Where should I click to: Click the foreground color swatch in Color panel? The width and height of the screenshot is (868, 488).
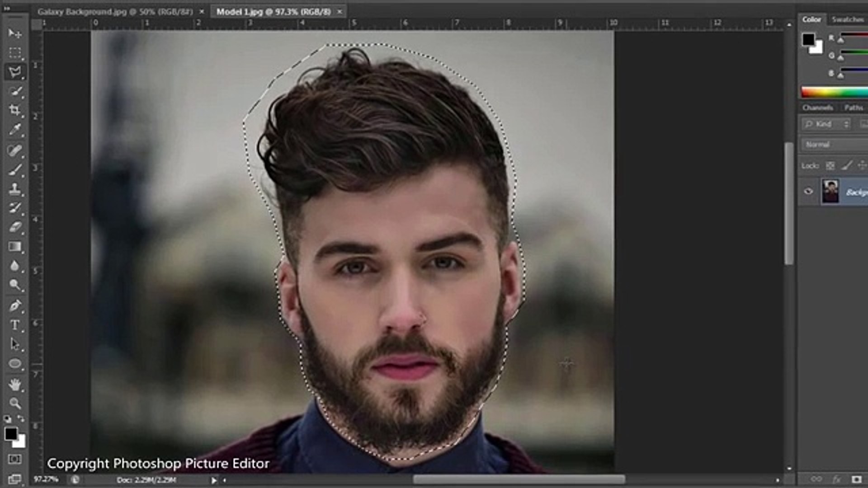808,40
